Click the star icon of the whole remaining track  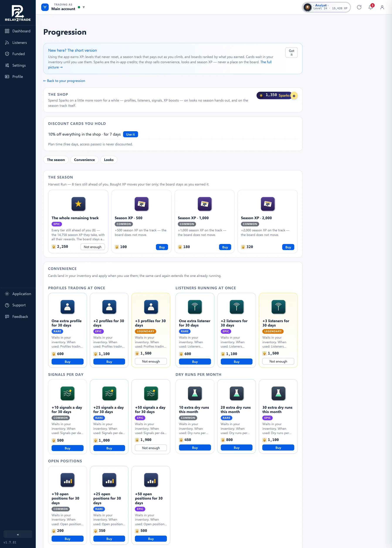78,204
